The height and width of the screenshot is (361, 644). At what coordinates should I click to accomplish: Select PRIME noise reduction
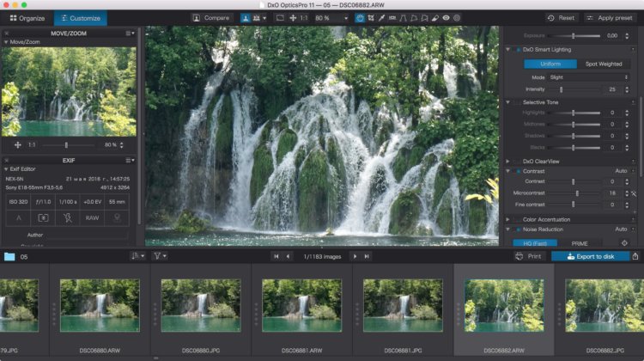click(x=580, y=243)
